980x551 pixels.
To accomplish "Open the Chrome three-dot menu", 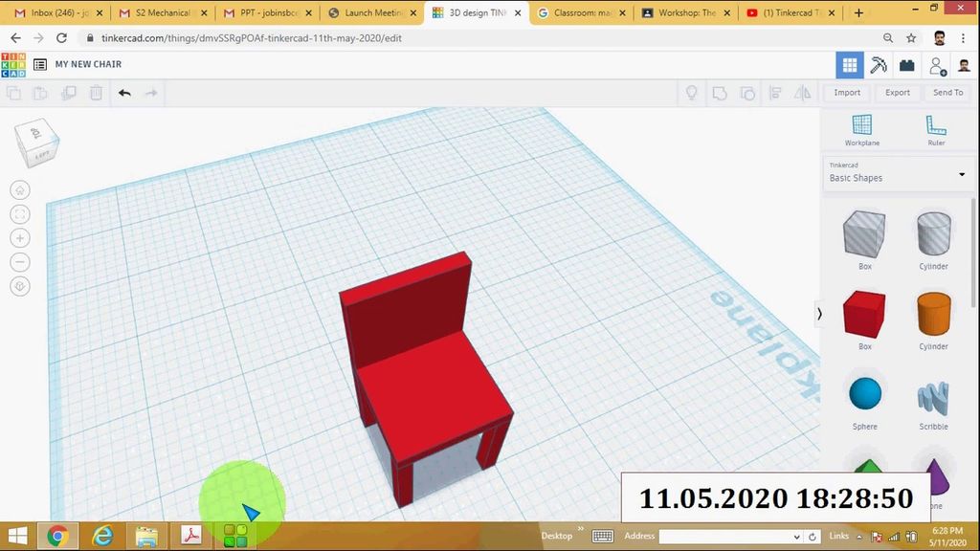I will coord(963,38).
